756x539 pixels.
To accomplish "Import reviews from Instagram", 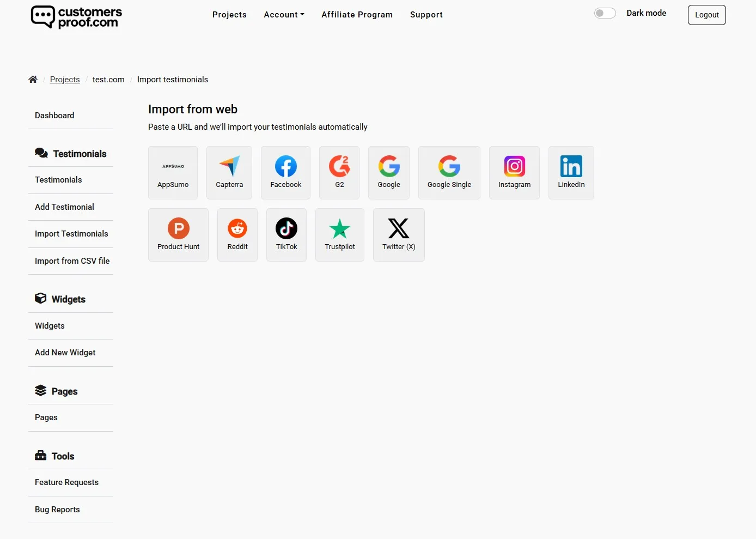I will click(514, 172).
